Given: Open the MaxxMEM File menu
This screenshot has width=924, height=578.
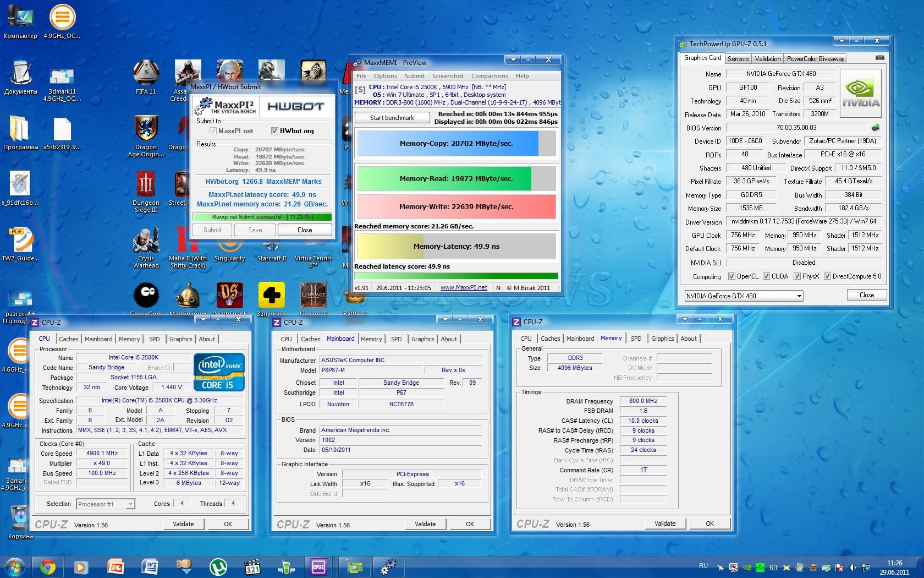Looking at the screenshot, I should (x=361, y=76).
